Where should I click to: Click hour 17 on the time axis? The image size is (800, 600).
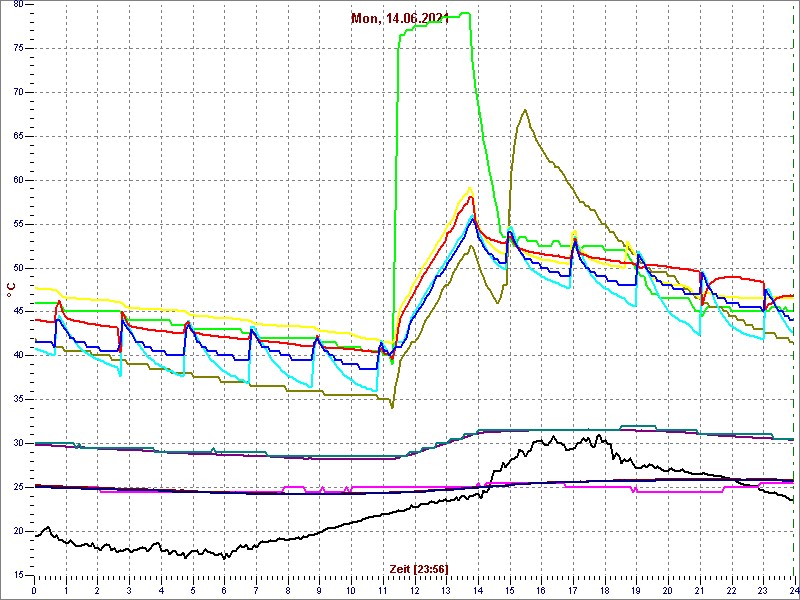572,590
